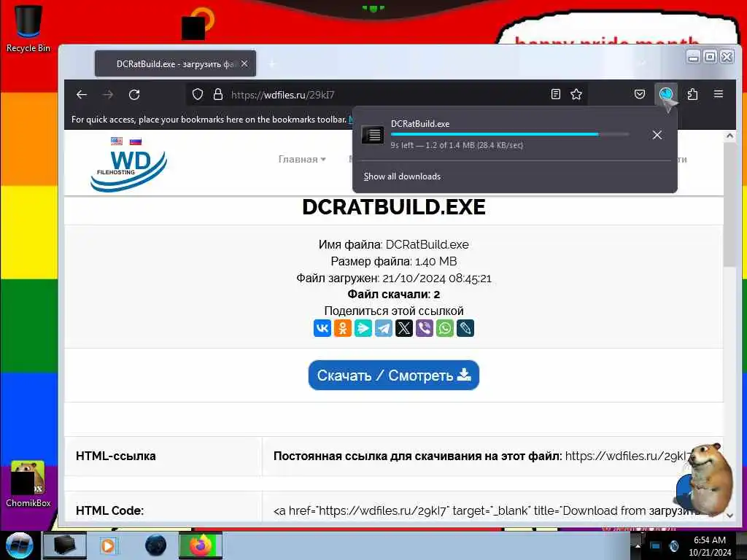Open the media player taskbar icon
747x560 pixels.
click(x=108, y=545)
